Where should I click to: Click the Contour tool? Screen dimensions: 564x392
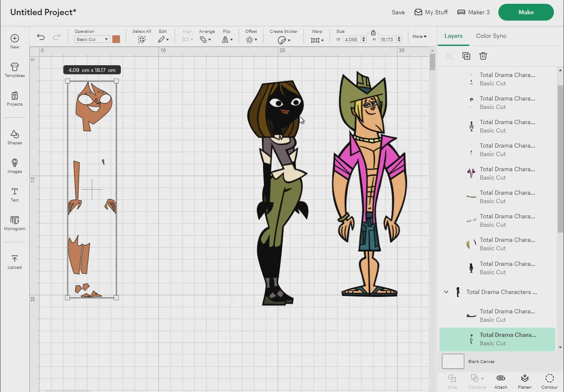point(549,381)
